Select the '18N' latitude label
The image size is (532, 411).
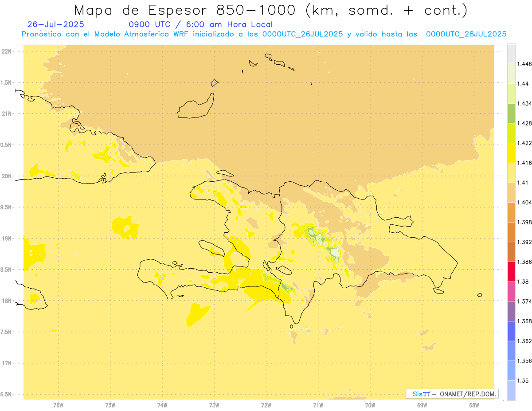7,301
